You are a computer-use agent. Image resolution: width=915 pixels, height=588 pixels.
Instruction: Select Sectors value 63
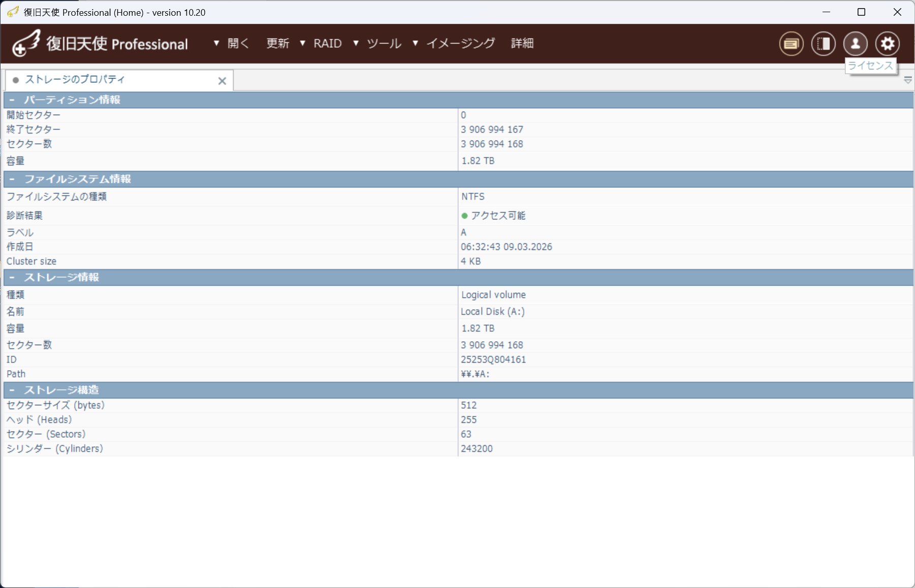point(466,435)
